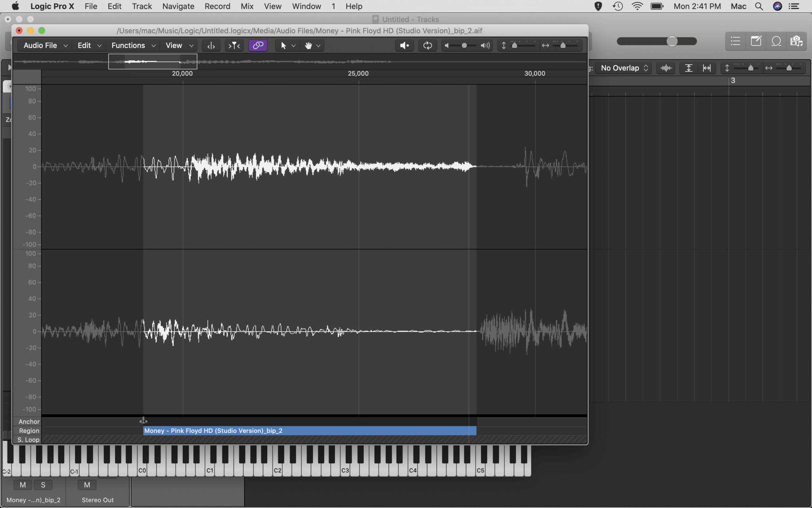Viewport: 812px width, 508px height.
Task: Mute the Money audio track
Action: 23,485
